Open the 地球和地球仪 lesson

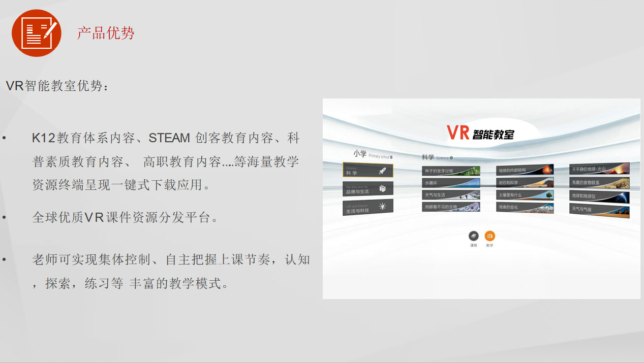599,196
